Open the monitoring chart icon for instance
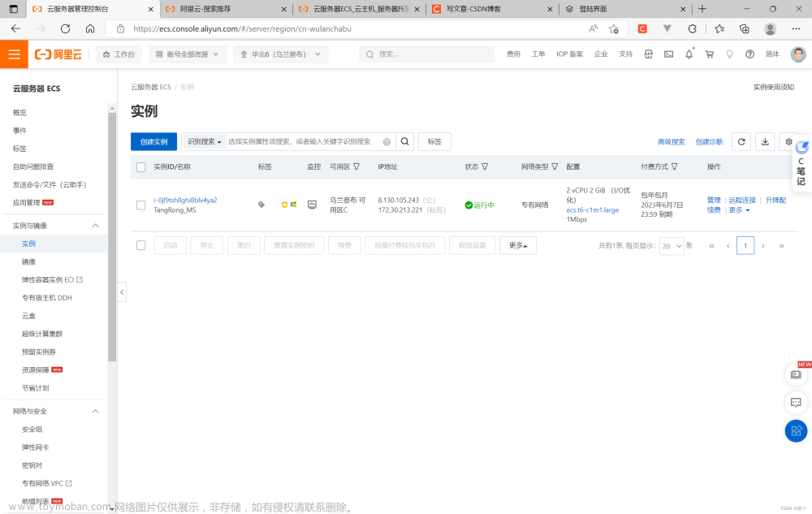Viewport: 812px width, 514px height. tap(312, 205)
